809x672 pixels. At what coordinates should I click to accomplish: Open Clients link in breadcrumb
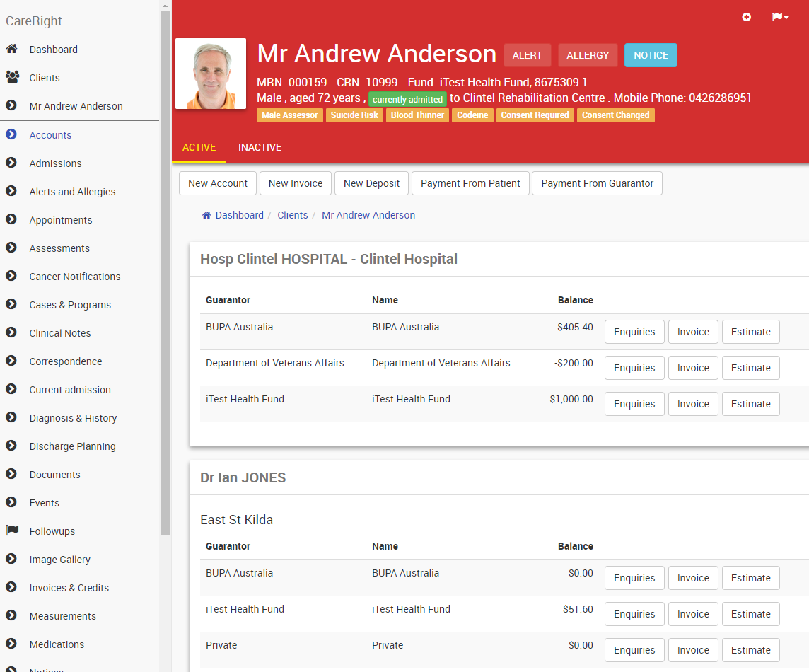tap(293, 215)
